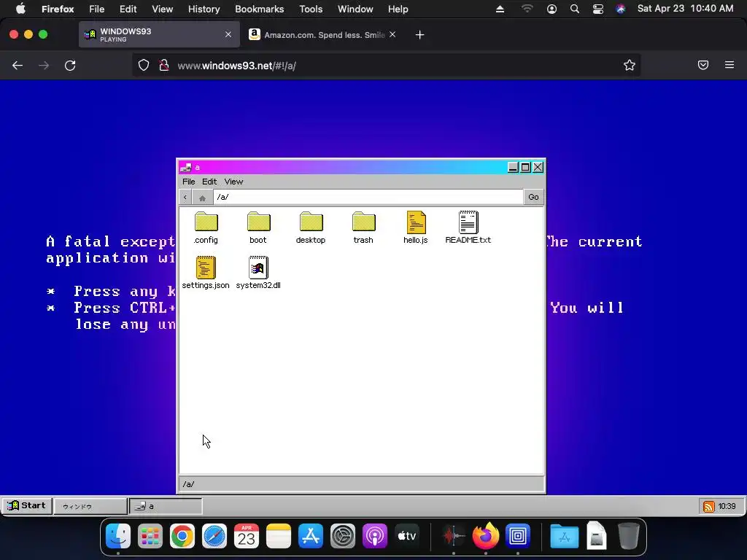Click the insecure connection lock icon
Viewport: 747px width, 560px height.
click(164, 65)
